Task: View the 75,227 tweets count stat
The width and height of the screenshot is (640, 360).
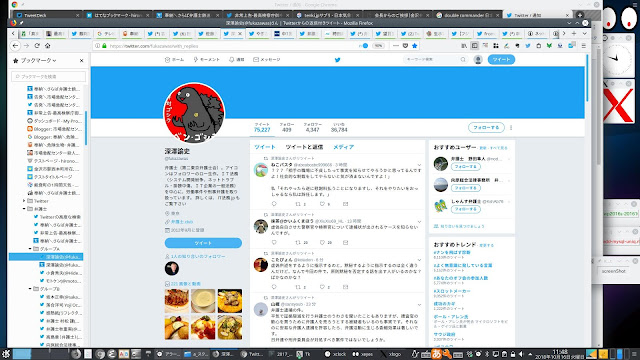Action: click(x=262, y=127)
